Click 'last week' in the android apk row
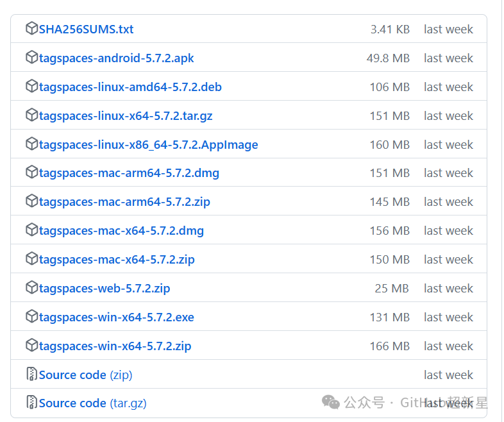Screen dimensions: 504x422 coord(448,58)
